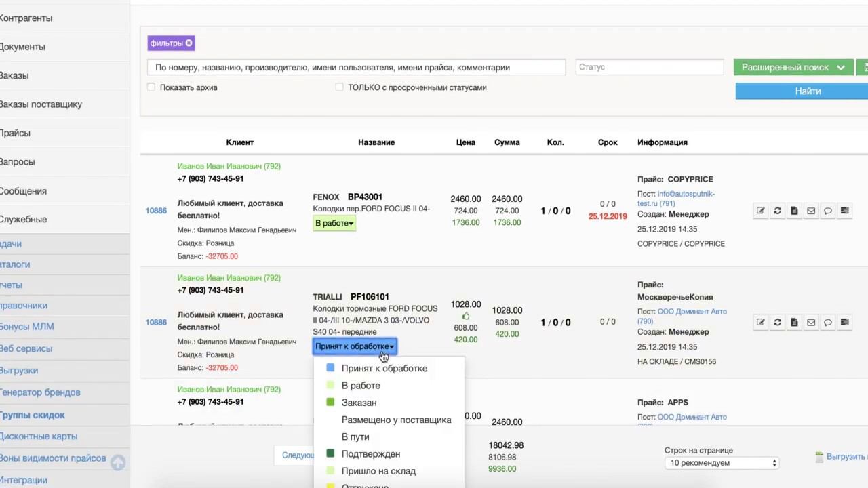
Task: Click the thumbs-up icon under price 1028.00
Action: (466, 316)
